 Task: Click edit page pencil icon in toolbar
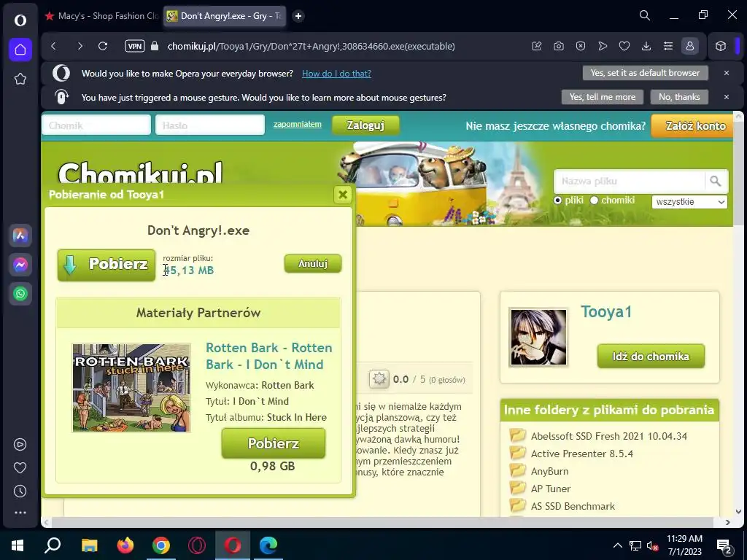coord(537,46)
